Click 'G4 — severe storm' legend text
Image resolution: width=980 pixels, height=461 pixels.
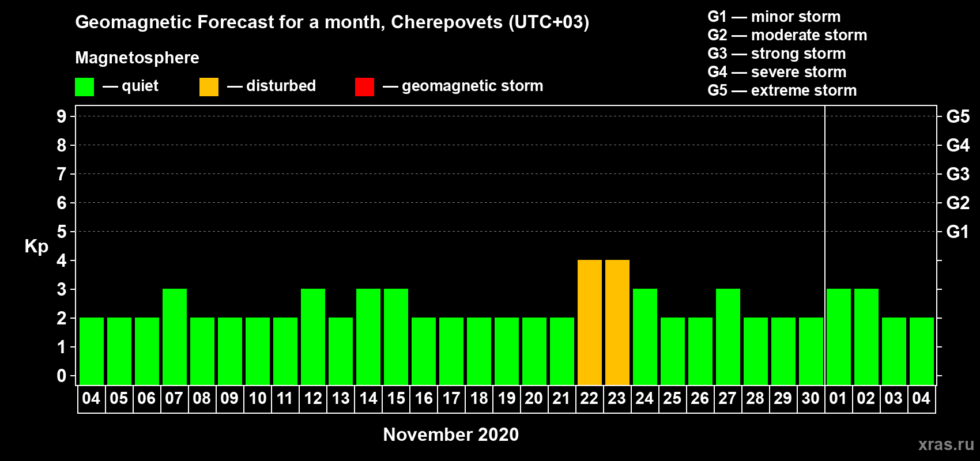tap(777, 72)
